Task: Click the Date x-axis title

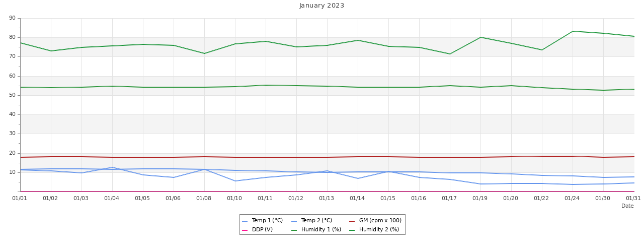Action: click(627, 206)
